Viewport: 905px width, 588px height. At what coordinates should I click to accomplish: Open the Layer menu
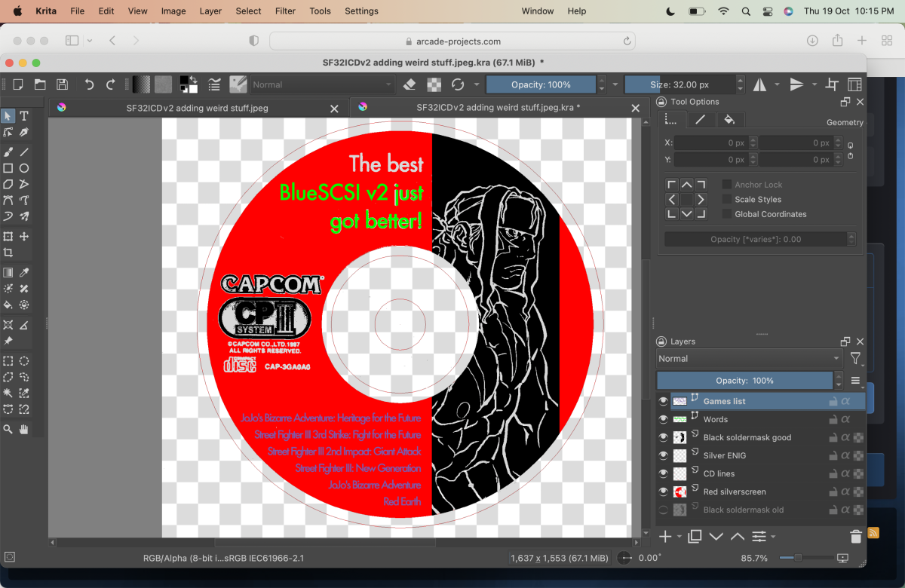tap(211, 11)
